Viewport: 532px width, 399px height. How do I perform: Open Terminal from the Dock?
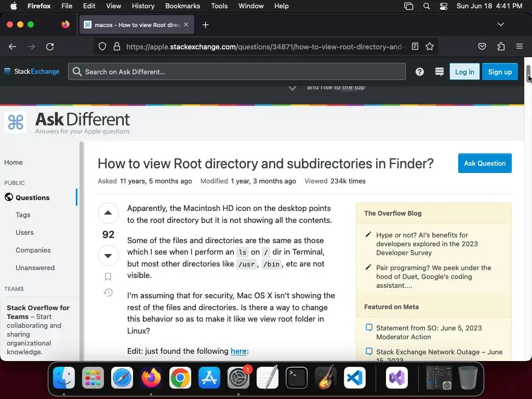[x=297, y=378]
